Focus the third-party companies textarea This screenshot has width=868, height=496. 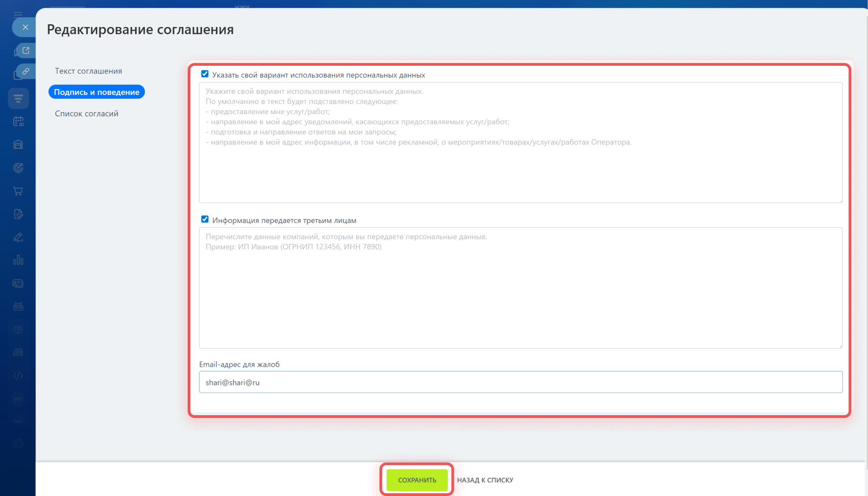click(x=521, y=288)
